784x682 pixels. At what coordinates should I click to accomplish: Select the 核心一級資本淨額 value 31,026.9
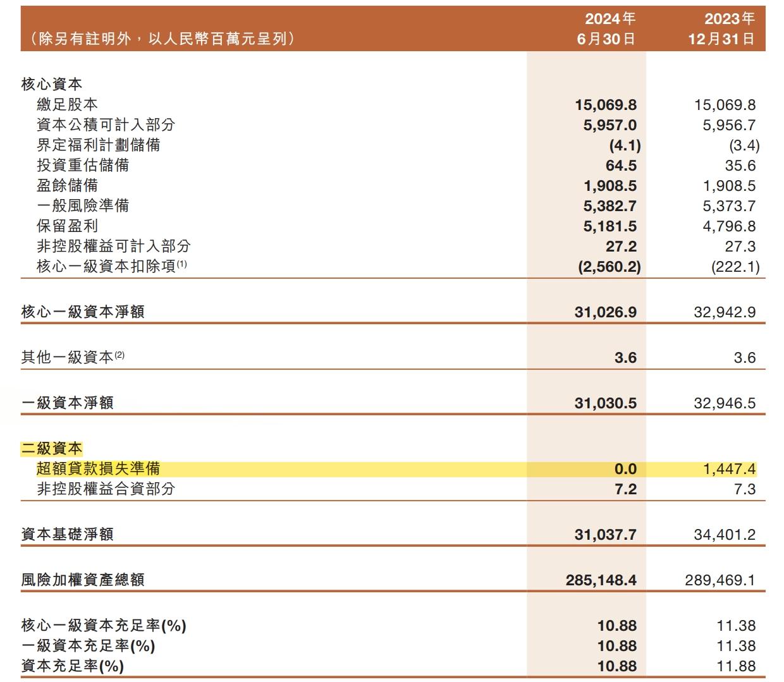tap(605, 312)
